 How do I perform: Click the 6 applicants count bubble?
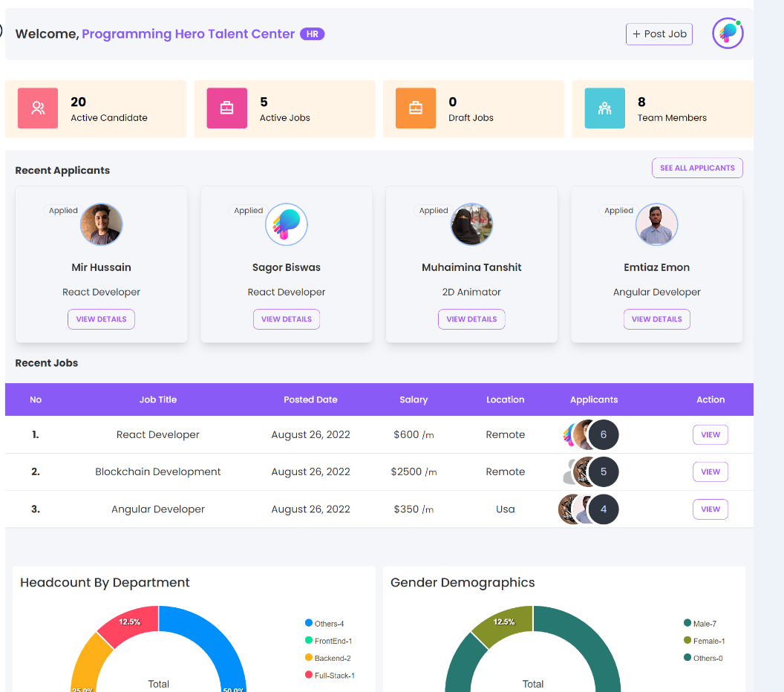603,434
